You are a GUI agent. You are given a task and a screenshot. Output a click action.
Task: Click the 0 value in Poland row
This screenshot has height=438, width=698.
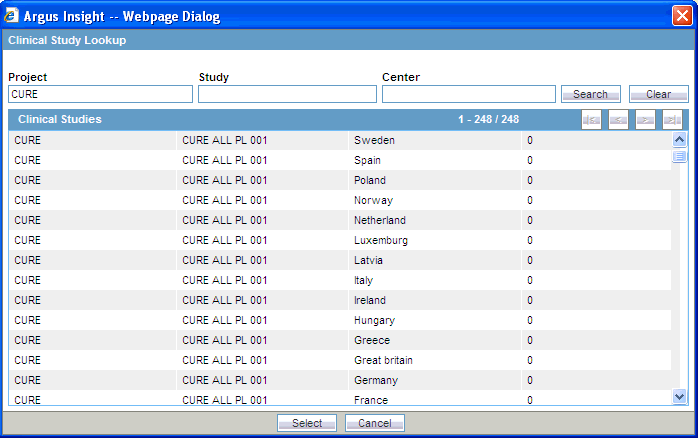coord(530,180)
